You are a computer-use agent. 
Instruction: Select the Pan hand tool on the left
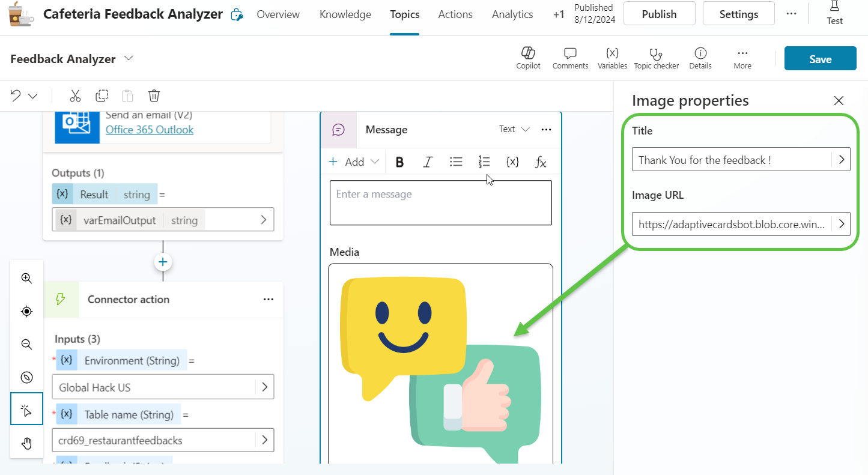pyautogui.click(x=26, y=443)
